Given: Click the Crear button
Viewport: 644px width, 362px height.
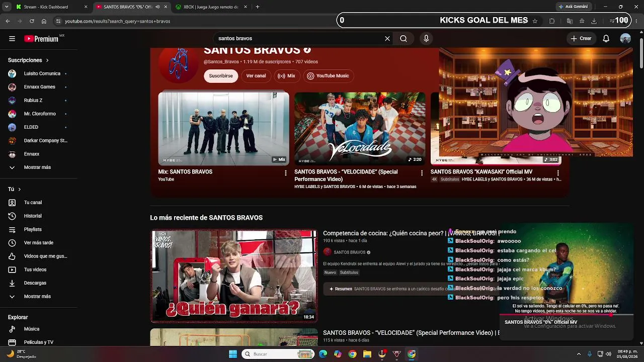Looking at the screenshot, I should tap(581, 39).
